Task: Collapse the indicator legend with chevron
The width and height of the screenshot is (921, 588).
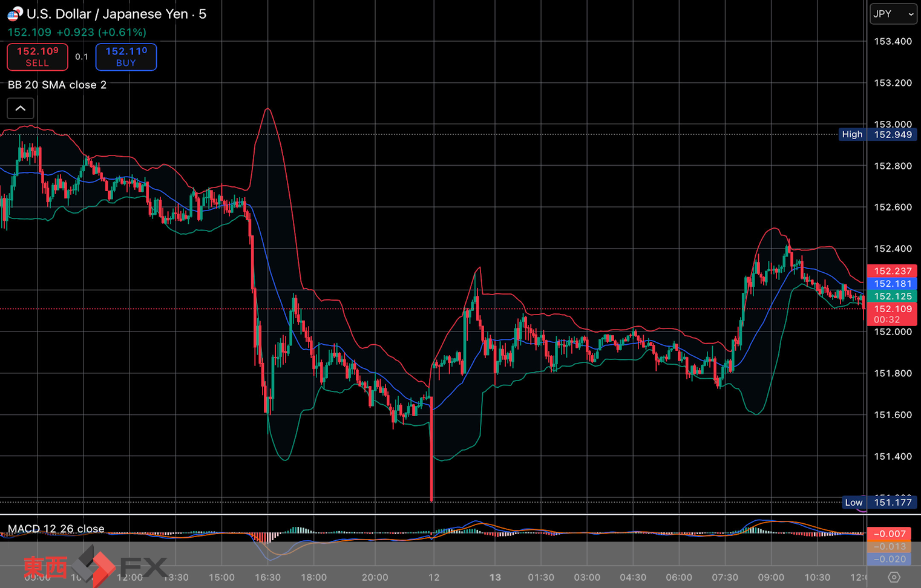Action: pyautogui.click(x=20, y=108)
